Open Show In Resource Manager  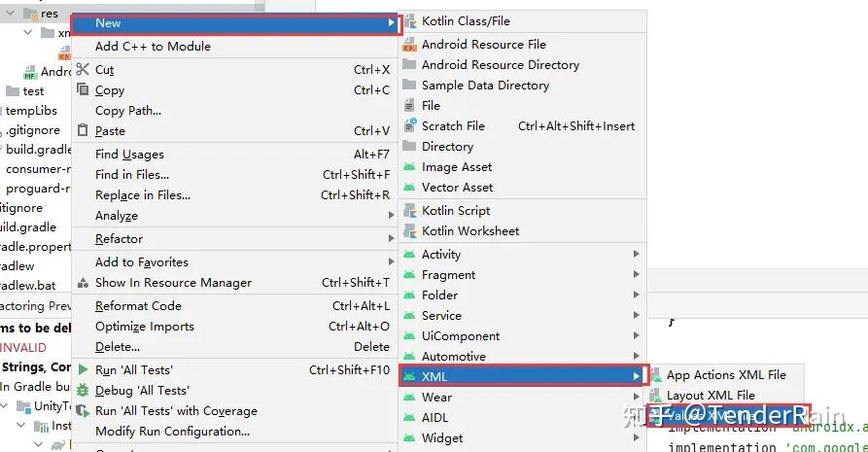[x=173, y=283]
